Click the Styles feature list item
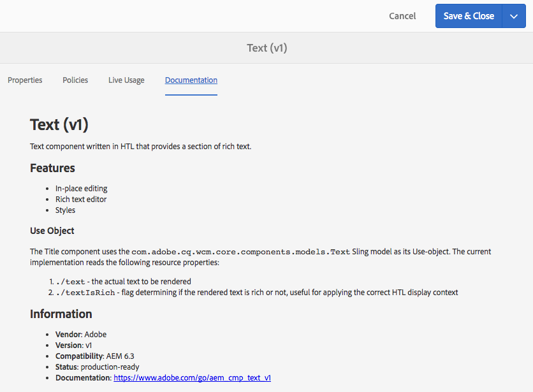The image size is (533, 392). pos(65,210)
